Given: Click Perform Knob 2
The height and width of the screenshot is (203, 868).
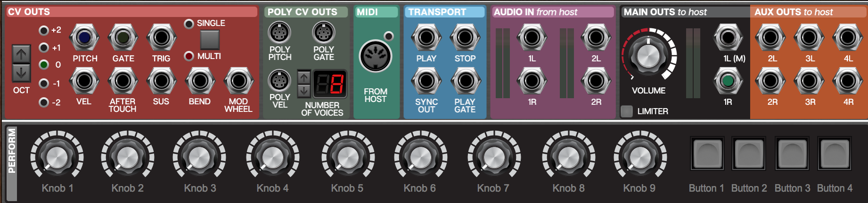Looking at the screenshot, I should (128, 157).
